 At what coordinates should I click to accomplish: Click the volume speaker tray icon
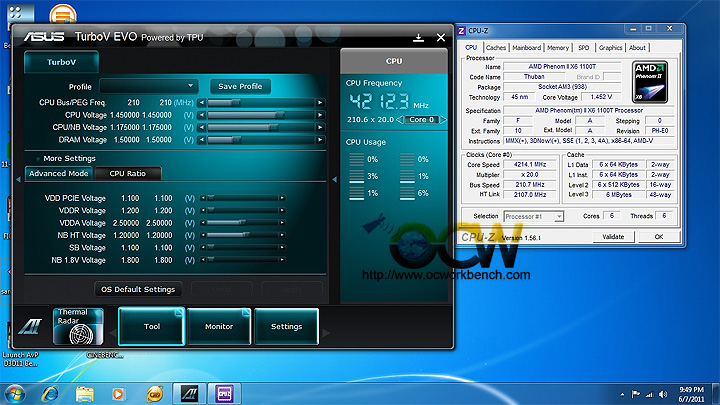[663, 394]
